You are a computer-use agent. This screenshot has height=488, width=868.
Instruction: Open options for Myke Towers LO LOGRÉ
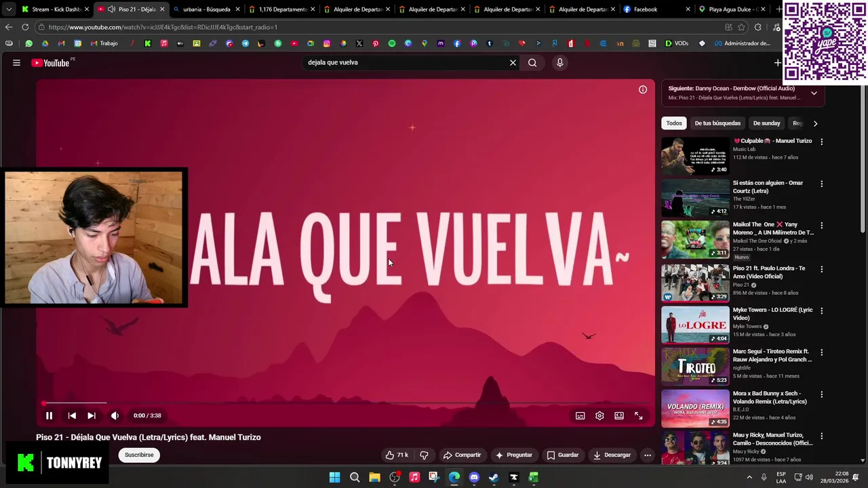click(821, 310)
